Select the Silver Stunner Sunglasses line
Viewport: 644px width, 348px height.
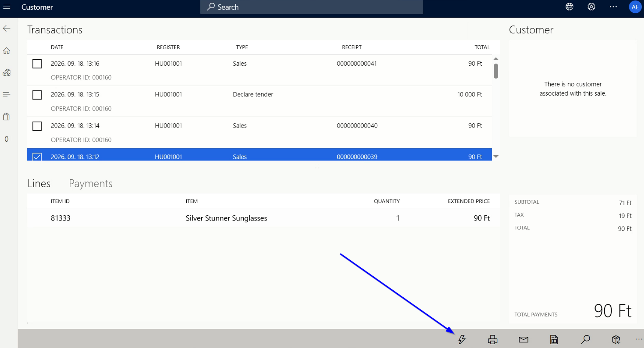tap(263, 218)
